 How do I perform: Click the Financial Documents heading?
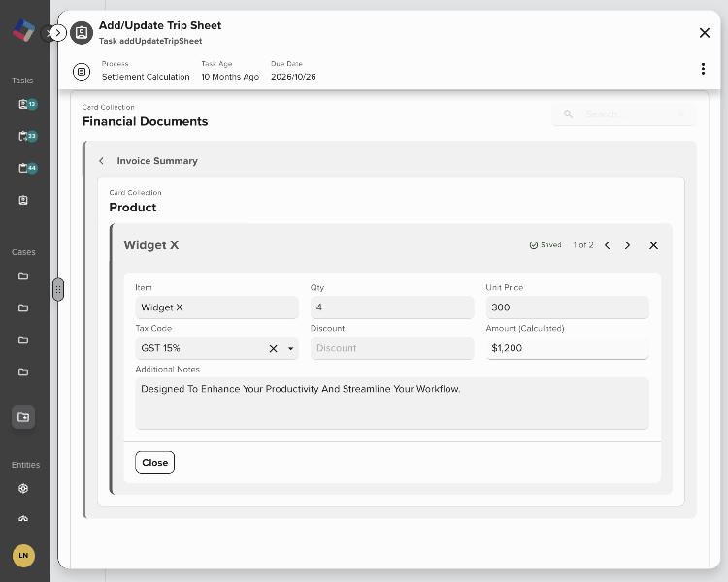pos(146,121)
